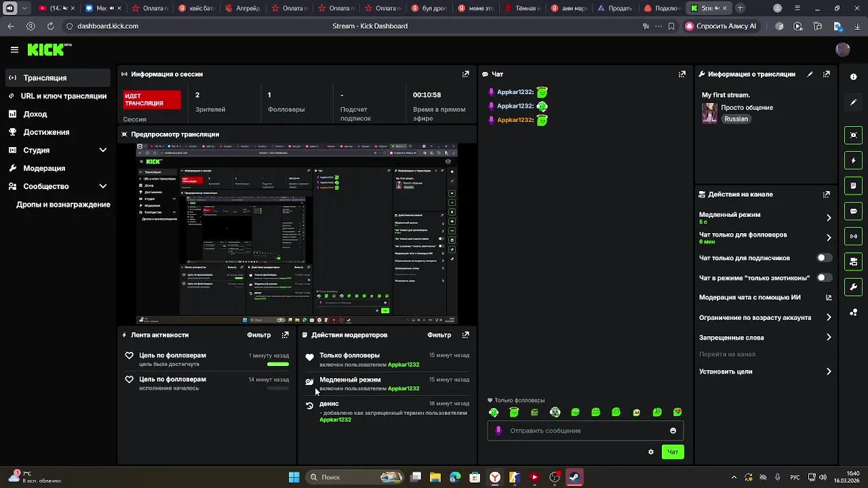This screenshot has height=488, width=868.
Task: Toggle the document widget icon in right sidebar
Action: 853,186
